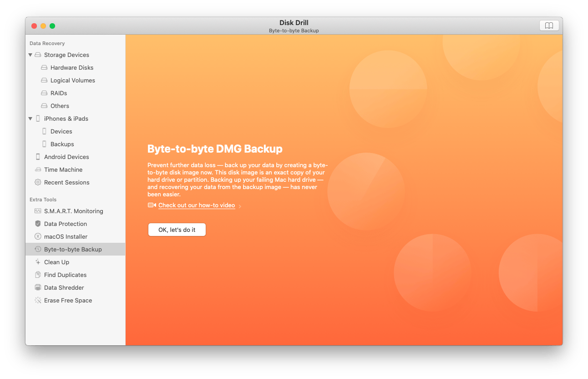Click the Recent Sessions gear icon
This screenshot has height=379, width=588.
click(x=38, y=182)
